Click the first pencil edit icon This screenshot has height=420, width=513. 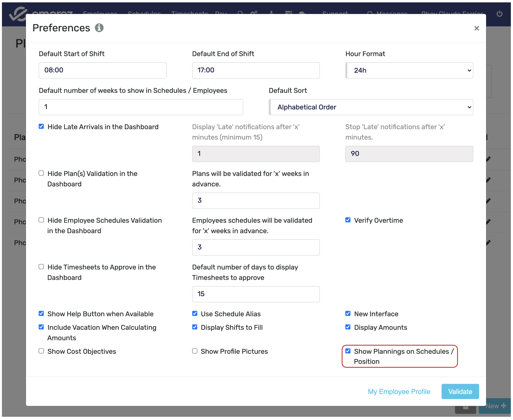488,159
